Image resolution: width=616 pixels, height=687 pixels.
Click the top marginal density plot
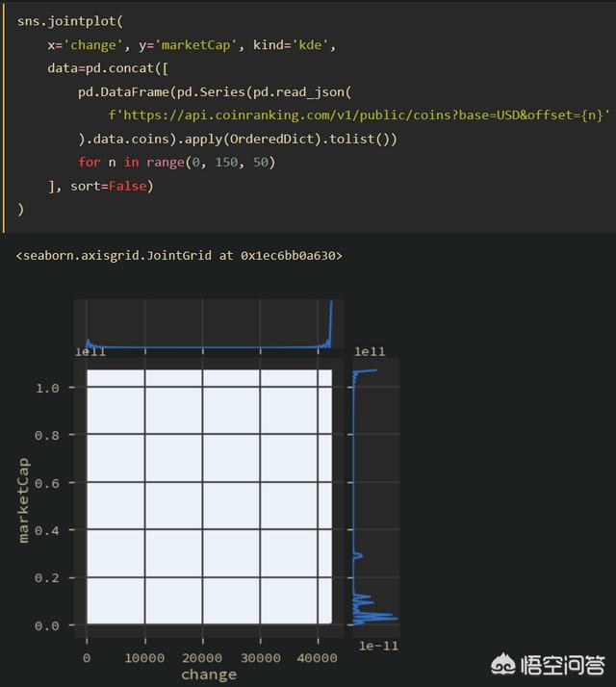click(209, 324)
